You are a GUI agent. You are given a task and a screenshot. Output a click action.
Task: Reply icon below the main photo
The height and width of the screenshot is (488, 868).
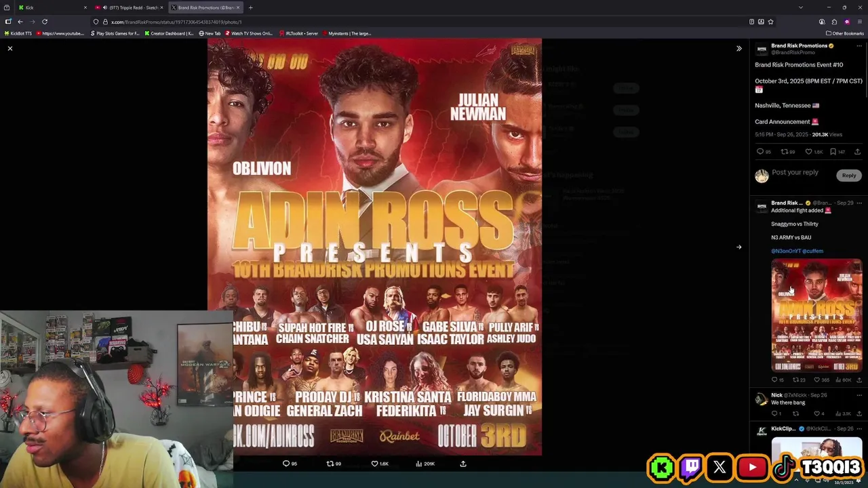click(286, 464)
